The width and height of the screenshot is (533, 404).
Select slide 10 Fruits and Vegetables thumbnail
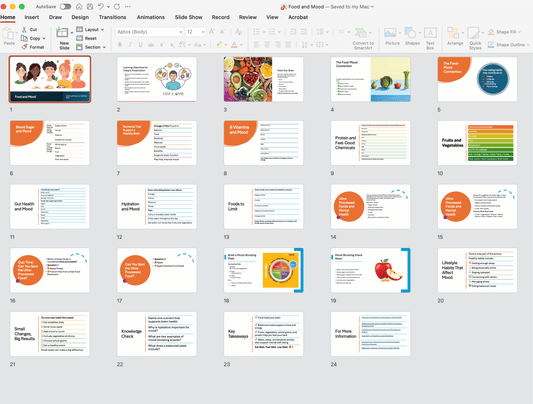[x=477, y=143]
